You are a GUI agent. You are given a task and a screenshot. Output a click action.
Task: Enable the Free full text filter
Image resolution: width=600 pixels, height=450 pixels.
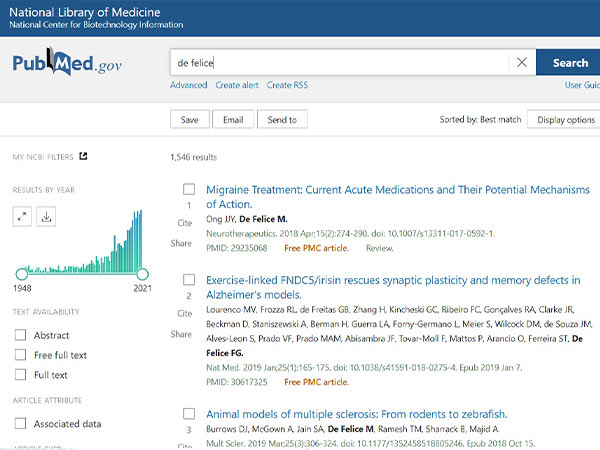click(20, 355)
